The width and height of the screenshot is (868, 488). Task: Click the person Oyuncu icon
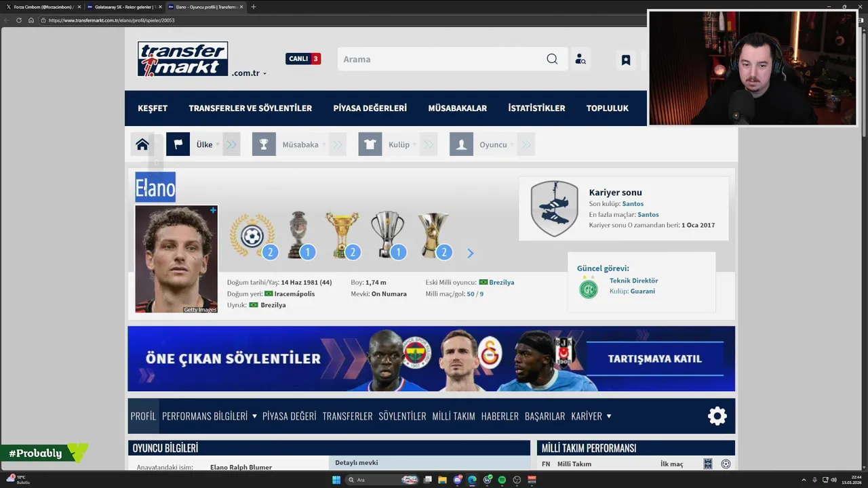(461, 144)
